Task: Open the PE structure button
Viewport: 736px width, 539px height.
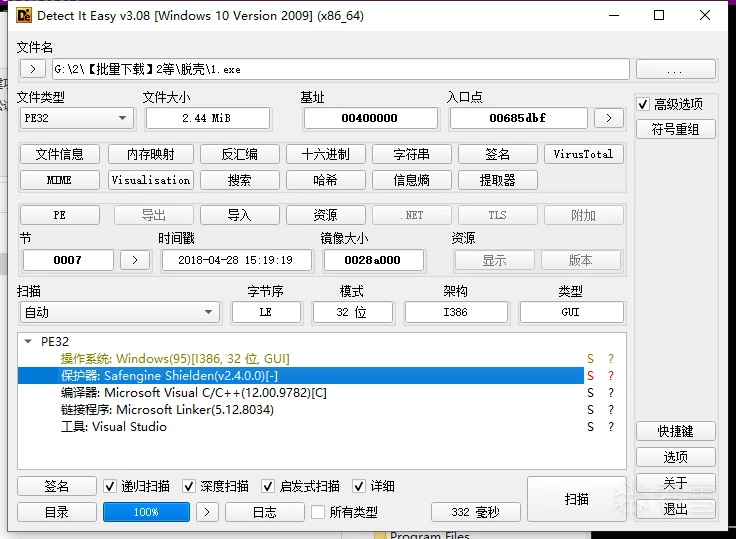Action: point(60,215)
